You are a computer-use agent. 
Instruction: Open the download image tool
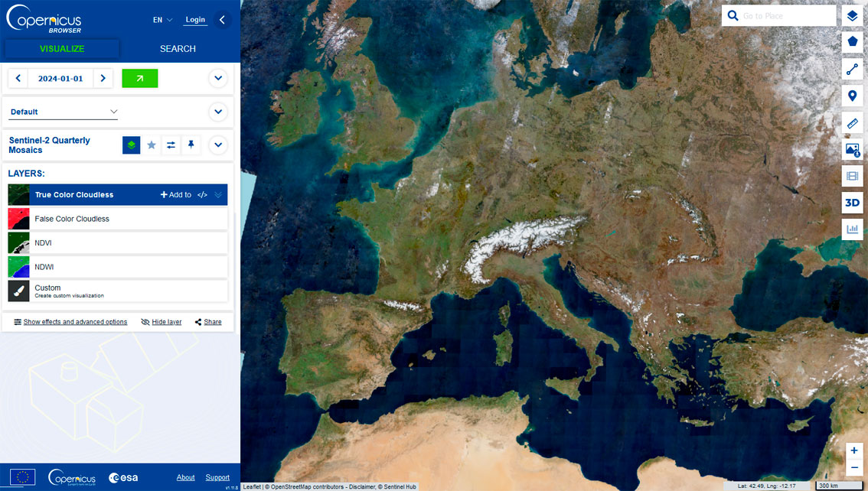click(853, 150)
